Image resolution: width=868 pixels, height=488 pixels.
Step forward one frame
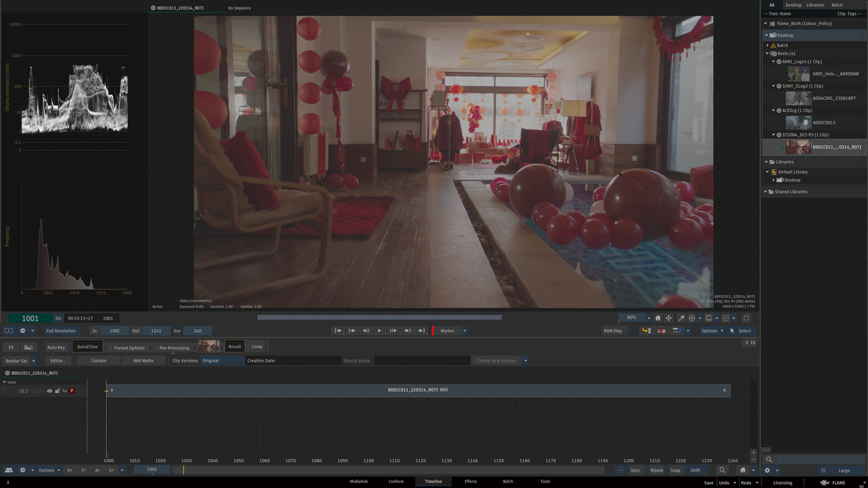[x=393, y=331]
